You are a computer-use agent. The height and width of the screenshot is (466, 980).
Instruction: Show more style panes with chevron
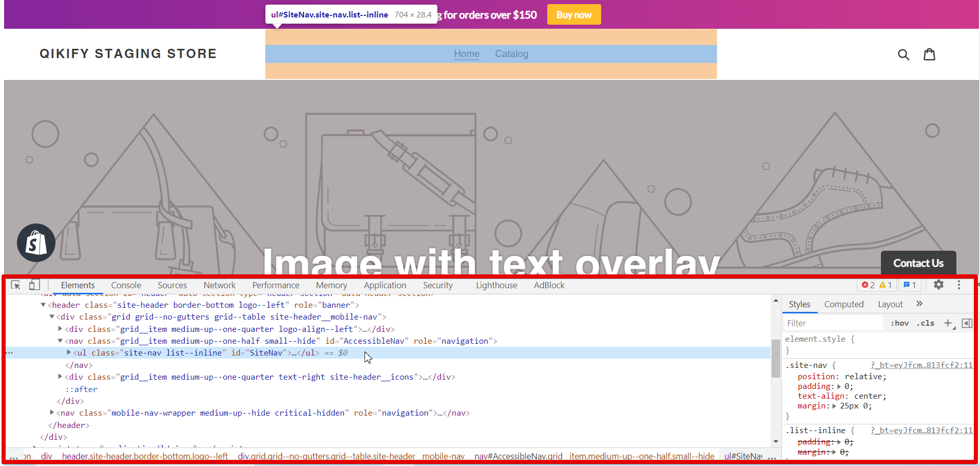click(x=919, y=304)
